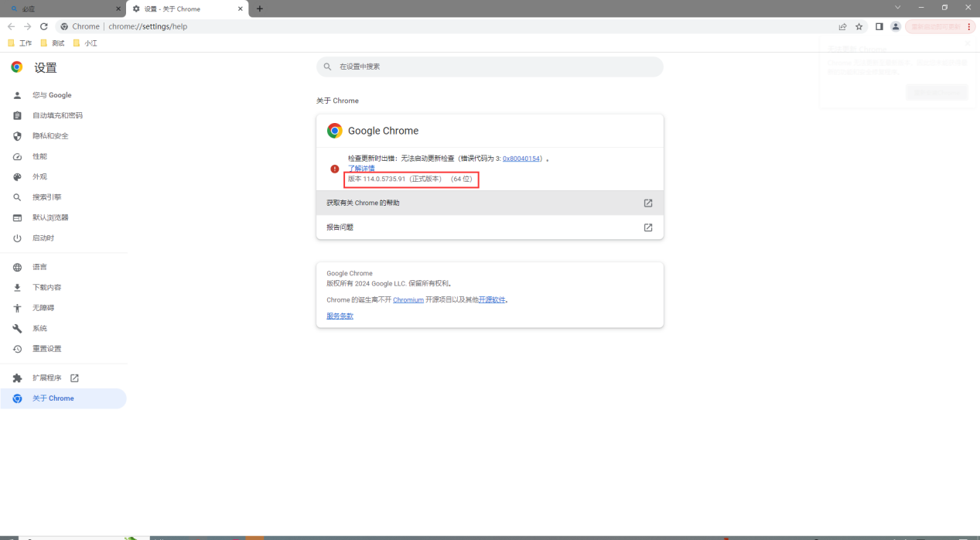Open 服务条款 terms link
Image resolution: width=980 pixels, height=540 pixels.
[340, 316]
